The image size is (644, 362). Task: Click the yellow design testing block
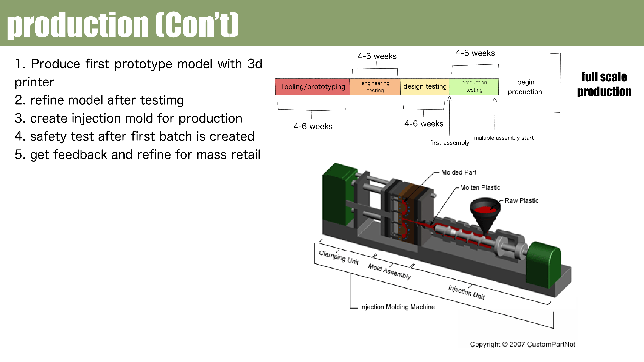click(x=425, y=86)
